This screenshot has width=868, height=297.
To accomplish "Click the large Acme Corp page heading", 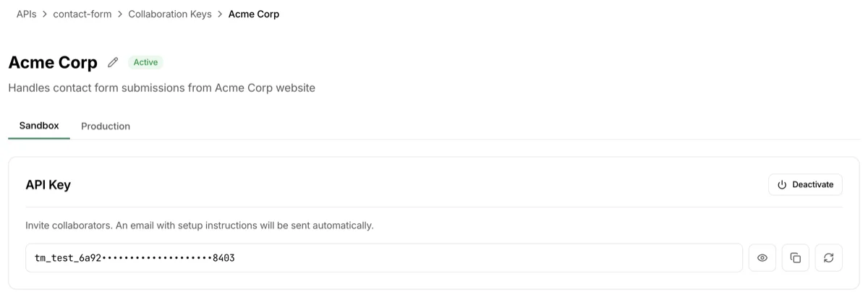I will (53, 63).
